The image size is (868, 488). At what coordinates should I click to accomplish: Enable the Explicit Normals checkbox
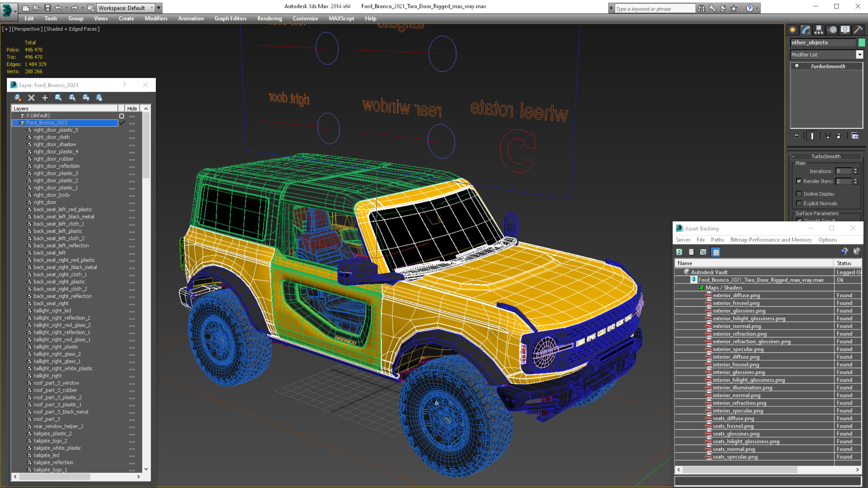[x=799, y=203]
